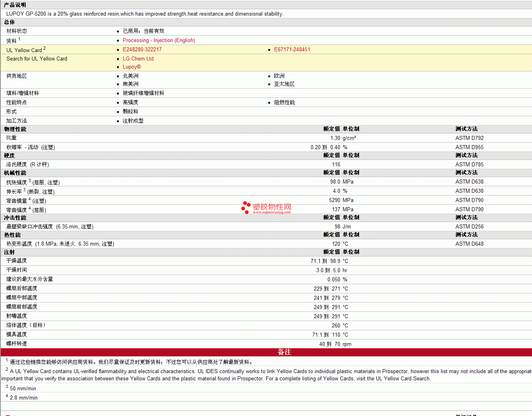Click footnote 3 text 50 mm/min

pyautogui.click(x=23, y=389)
